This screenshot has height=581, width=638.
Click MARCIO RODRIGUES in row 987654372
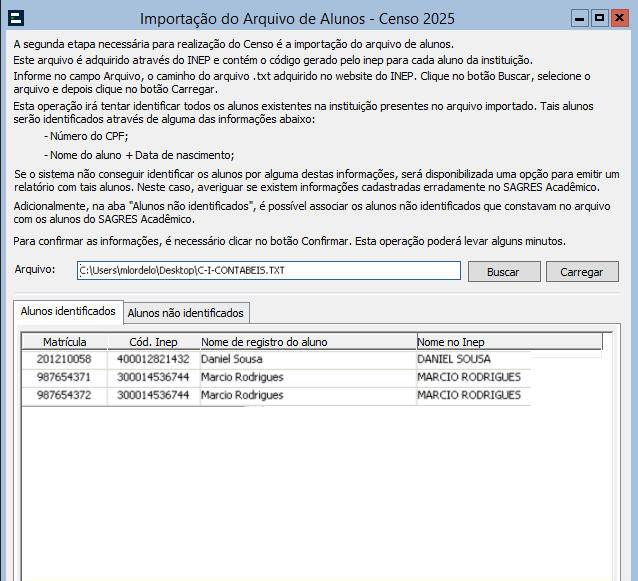pos(474,395)
